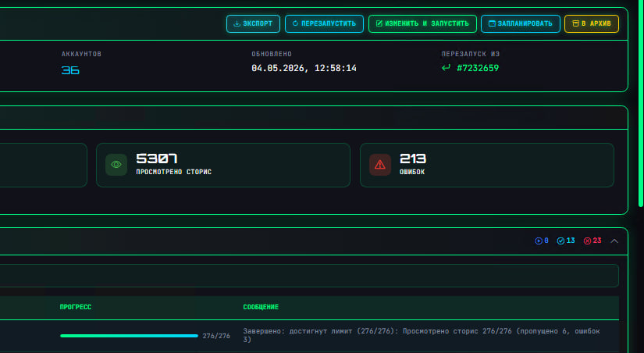644x353 pixels.
Task: Filter by failed accounts counter 23
Action: click(x=592, y=241)
